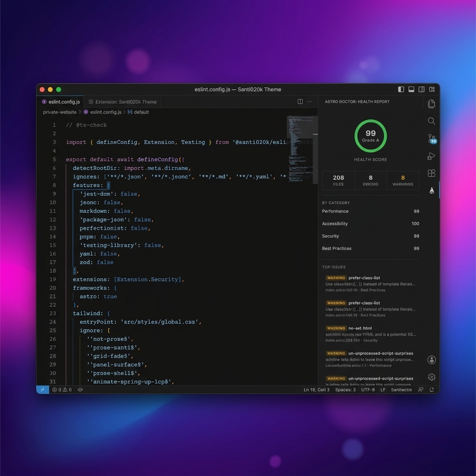The image size is (476, 476).
Task: Open the notifications bell icon
Action: (431, 390)
